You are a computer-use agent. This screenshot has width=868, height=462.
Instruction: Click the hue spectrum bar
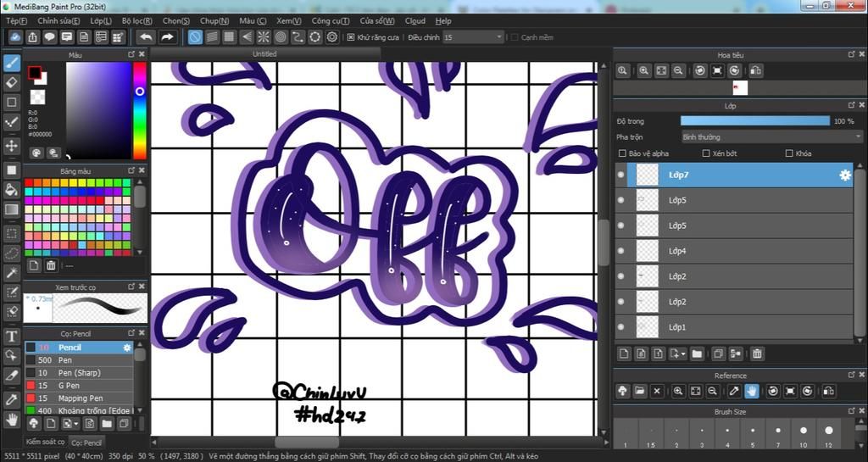coord(140,111)
